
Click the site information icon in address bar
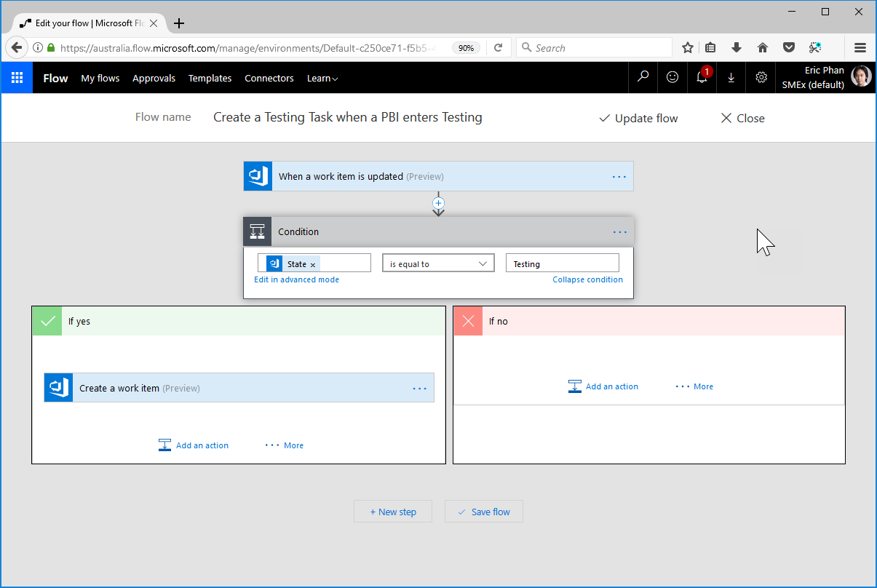(37, 47)
